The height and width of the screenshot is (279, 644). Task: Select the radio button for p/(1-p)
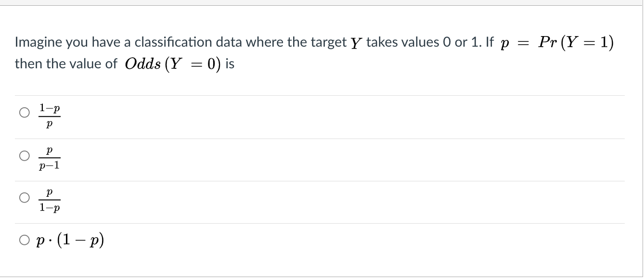[24, 197]
